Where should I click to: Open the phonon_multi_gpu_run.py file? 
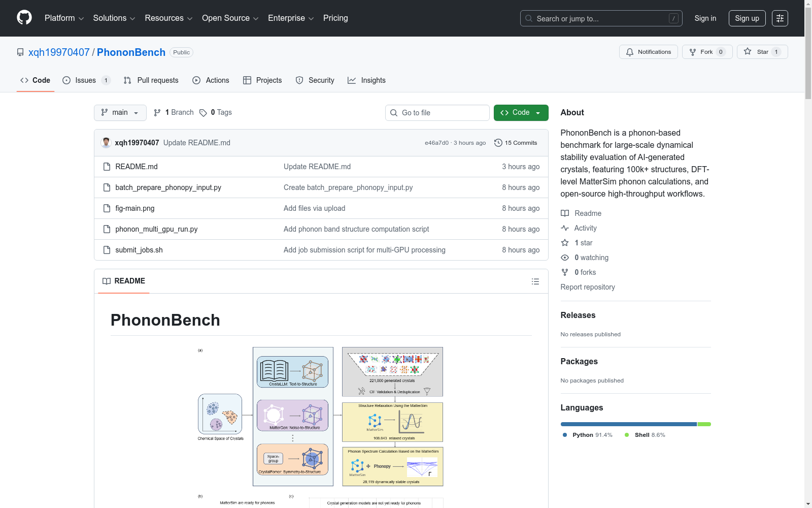pyautogui.click(x=156, y=229)
